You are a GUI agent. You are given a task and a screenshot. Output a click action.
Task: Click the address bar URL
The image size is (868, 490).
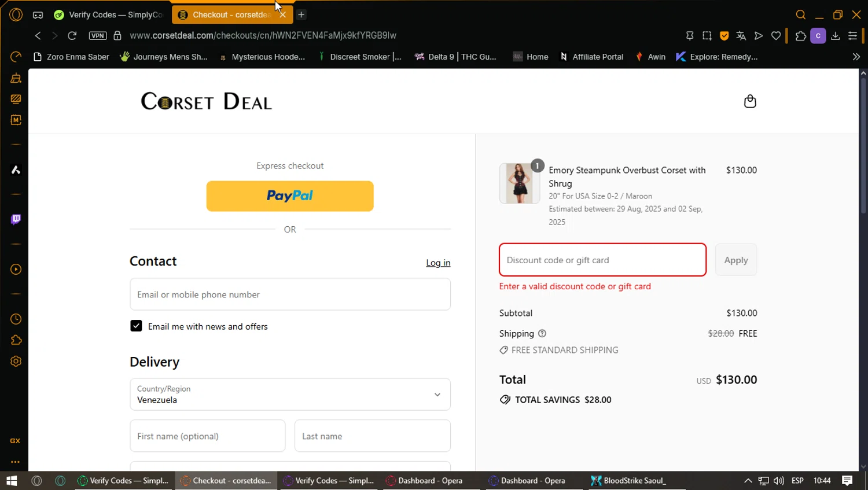[263, 35]
